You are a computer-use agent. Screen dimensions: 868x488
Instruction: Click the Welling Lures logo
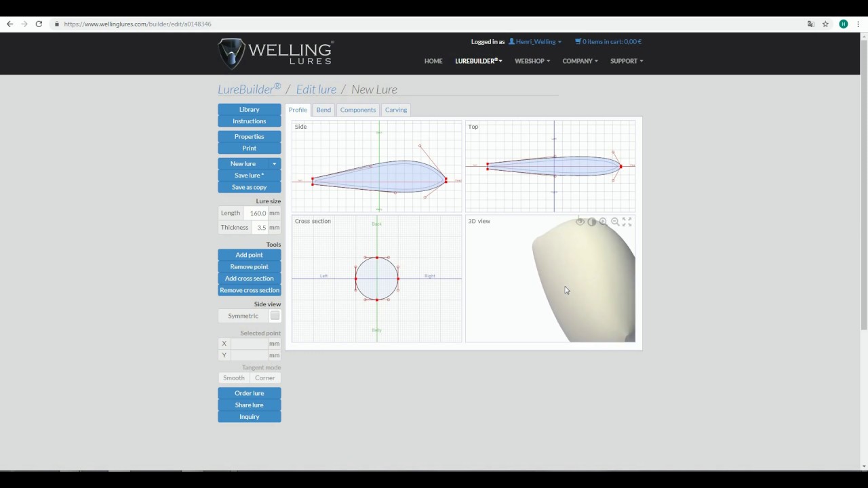(x=275, y=54)
